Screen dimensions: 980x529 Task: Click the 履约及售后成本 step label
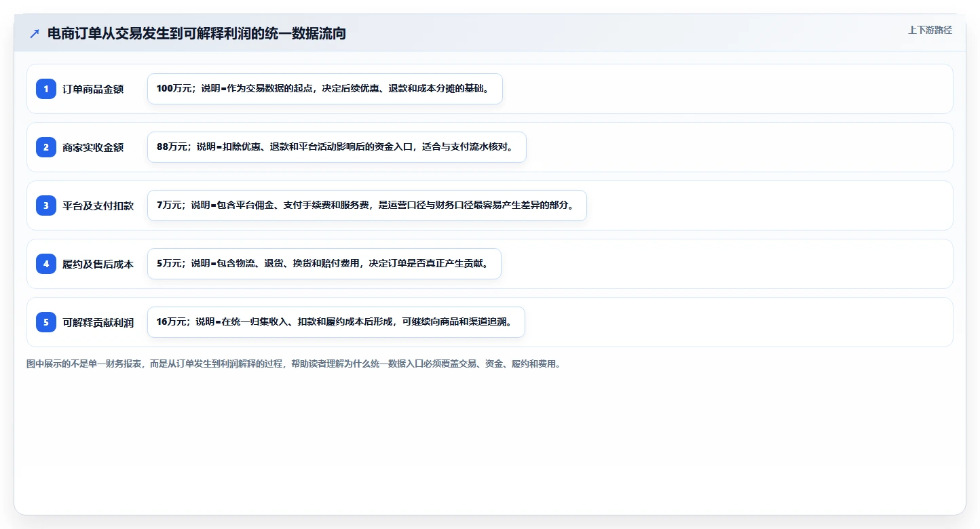pyautogui.click(x=98, y=264)
